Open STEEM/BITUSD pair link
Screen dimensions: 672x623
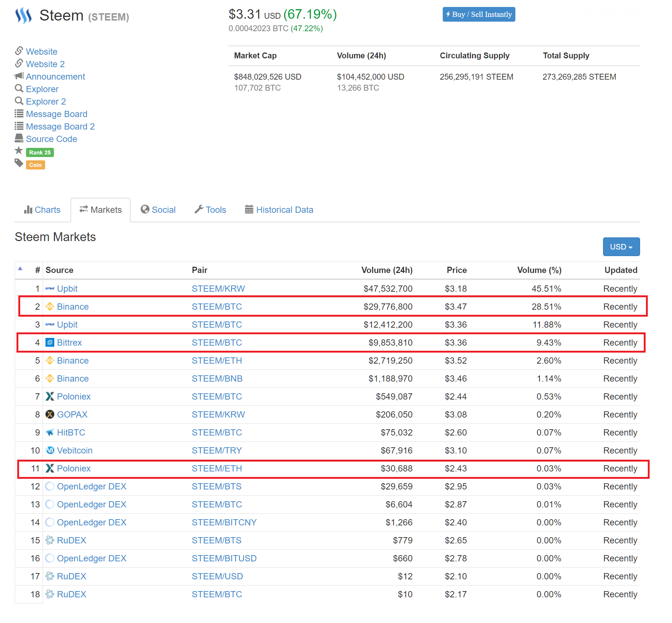click(x=224, y=558)
